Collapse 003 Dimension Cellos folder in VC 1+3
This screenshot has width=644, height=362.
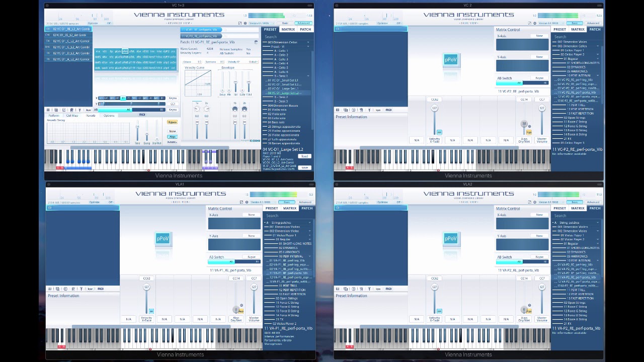(308, 42)
